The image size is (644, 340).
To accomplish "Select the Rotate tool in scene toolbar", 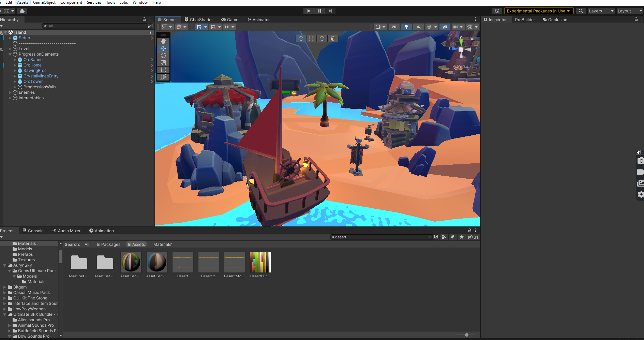I will pyautogui.click(x=163, y=56).
